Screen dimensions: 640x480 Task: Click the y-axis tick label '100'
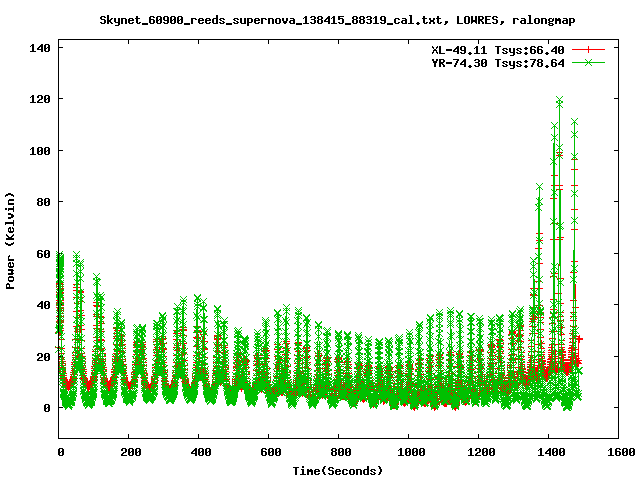(x=40, y=151)
